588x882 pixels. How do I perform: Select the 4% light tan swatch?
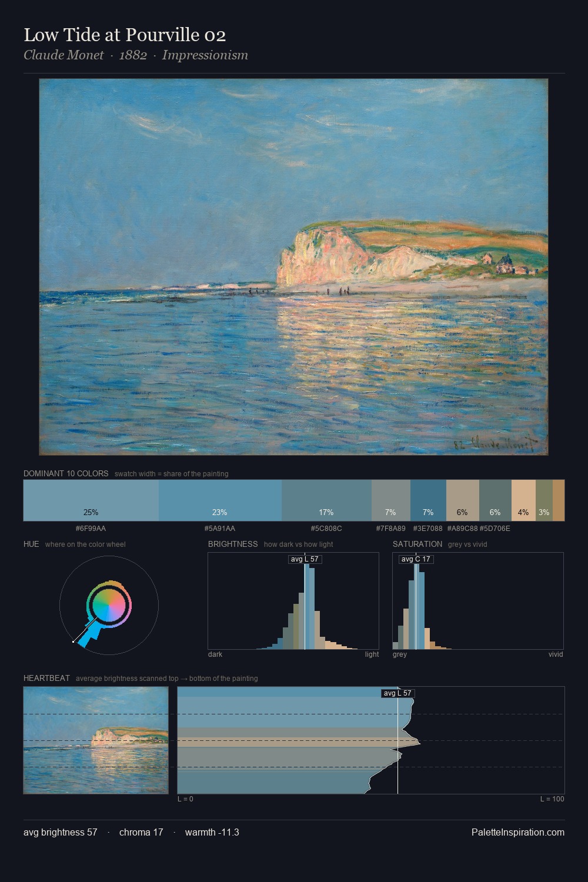tap(523, 500)
